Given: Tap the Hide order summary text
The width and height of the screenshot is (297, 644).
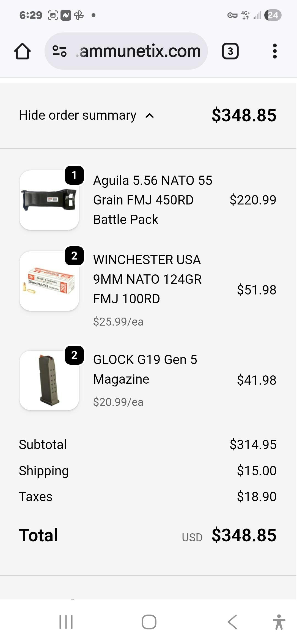Looking at the screenshot, I should 78,115.
